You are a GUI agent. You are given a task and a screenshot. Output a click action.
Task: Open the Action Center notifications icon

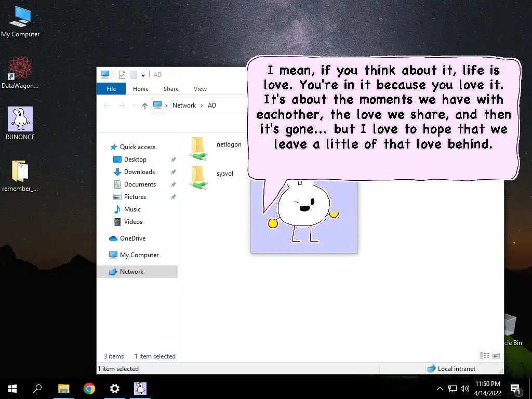click(516, 389)
